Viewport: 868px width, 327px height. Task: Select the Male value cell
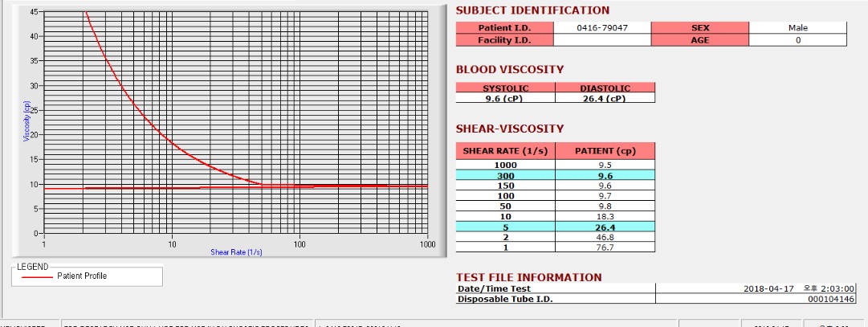click(x=797, y=27)
